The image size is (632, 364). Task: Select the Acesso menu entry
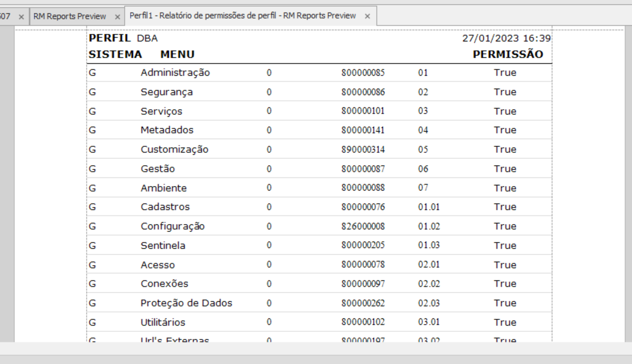(x=158, y=265)
